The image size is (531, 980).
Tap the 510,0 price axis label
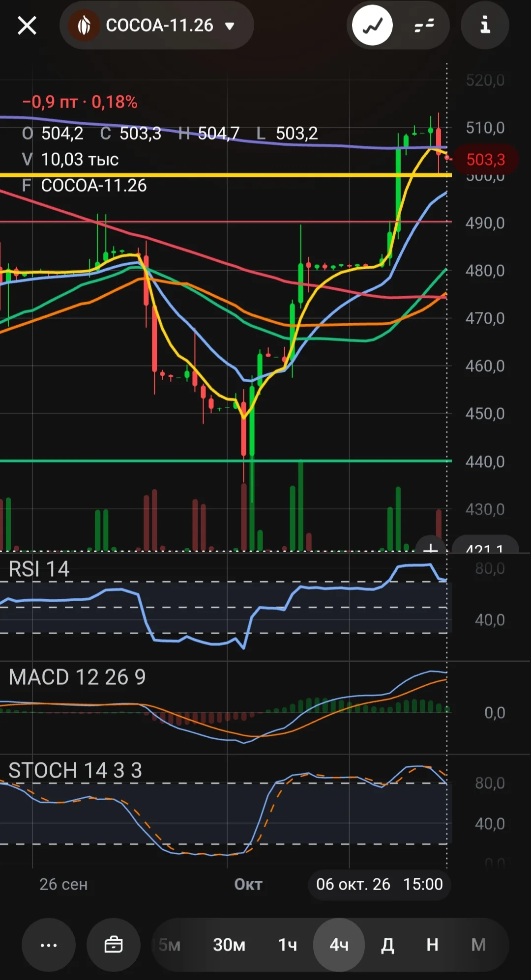(485, 128)
